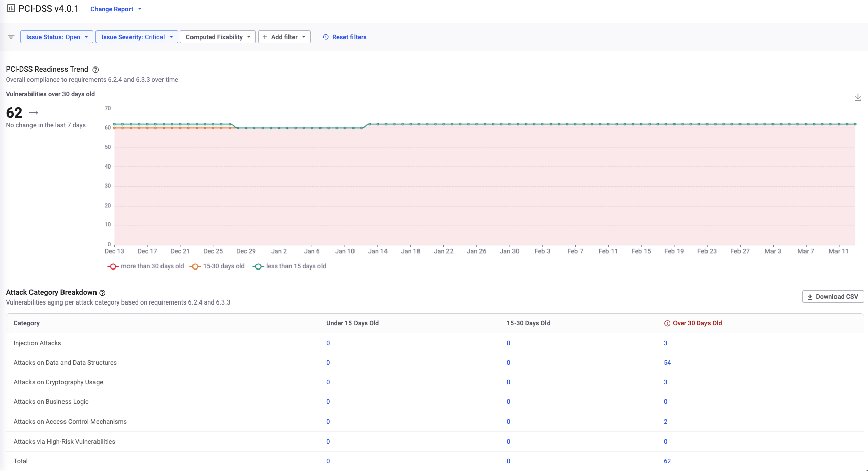Click the filter lines icon
The width and height of the screenshot is (868, 471).
point(11,37)
